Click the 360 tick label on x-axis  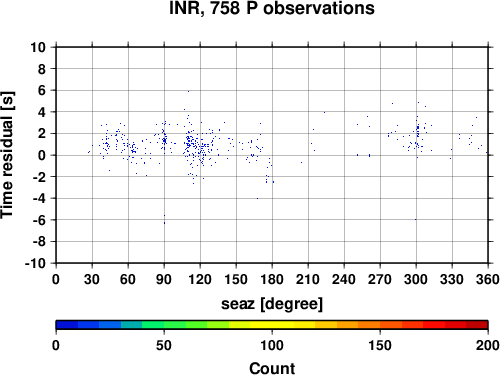(488, 279)
